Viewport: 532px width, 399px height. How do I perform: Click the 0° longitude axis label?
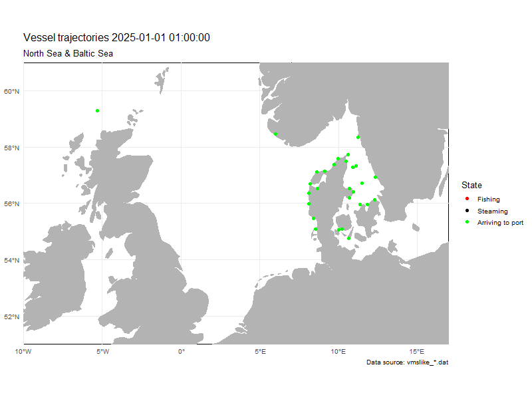(182, 351)
